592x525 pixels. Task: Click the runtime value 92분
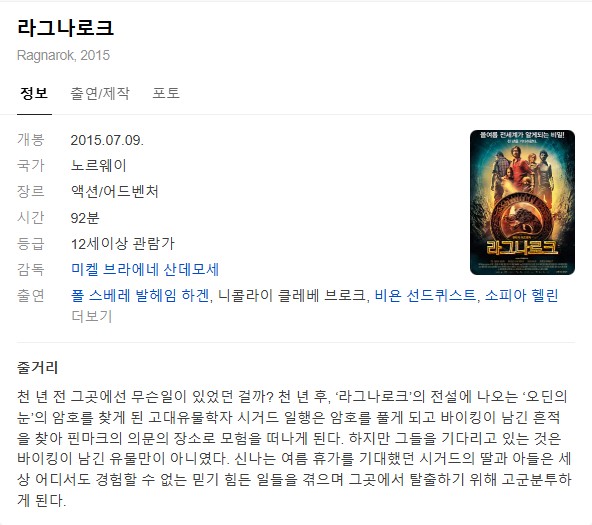pyautogui.click(x=85, y=218)
